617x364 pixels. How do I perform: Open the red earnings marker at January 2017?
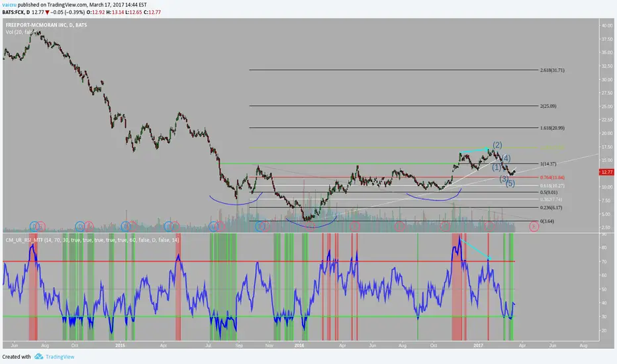tap(489, 226)
